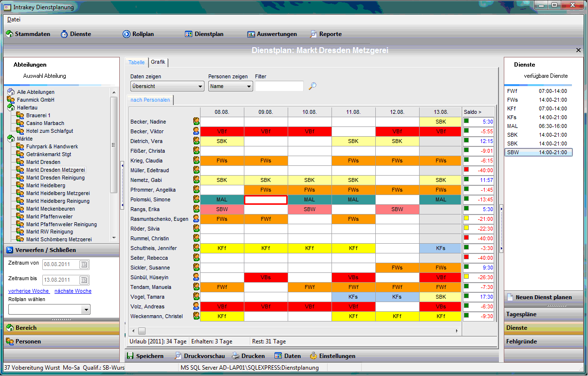Click person icon for Polomski, Simone
This screenshot has height=376, width=588.
tap(196, 199)
